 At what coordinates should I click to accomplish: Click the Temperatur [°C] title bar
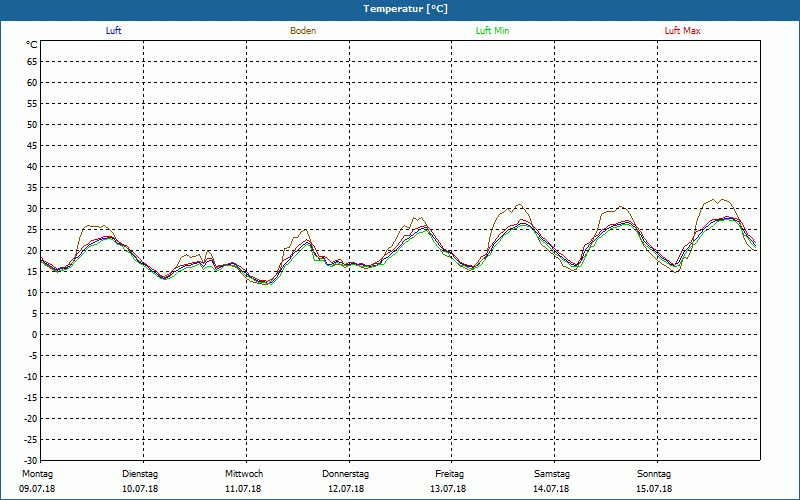(x=400, y=9)
